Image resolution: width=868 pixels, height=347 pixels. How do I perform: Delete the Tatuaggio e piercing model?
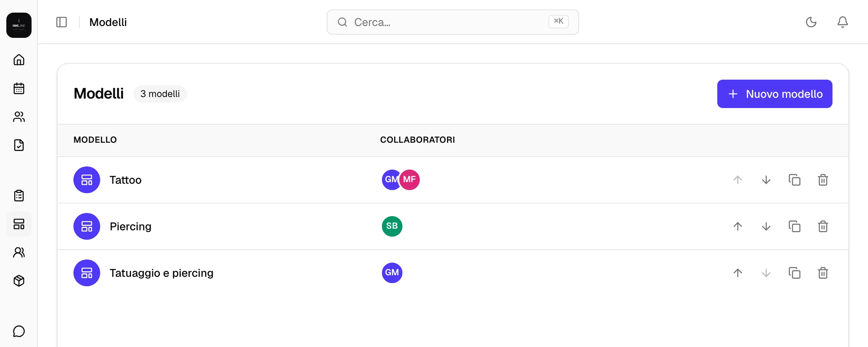click(823, 273)
